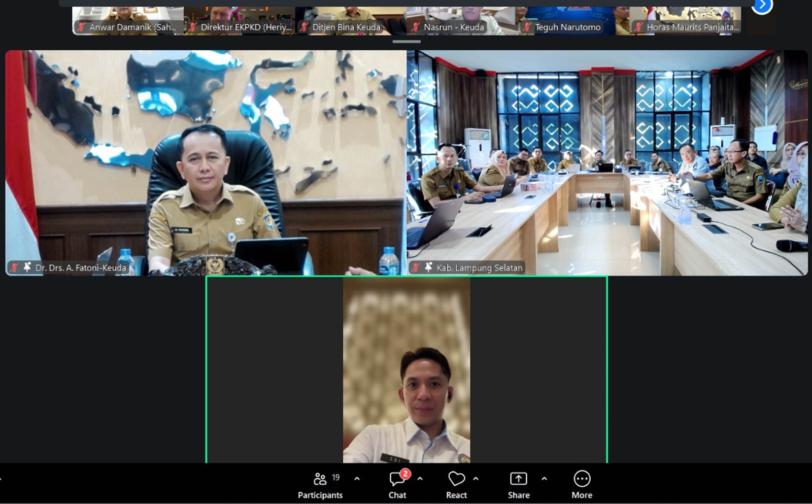Expand the arrow next to Chat
Viewport: 812px width, 504px height.
[420, 479]
